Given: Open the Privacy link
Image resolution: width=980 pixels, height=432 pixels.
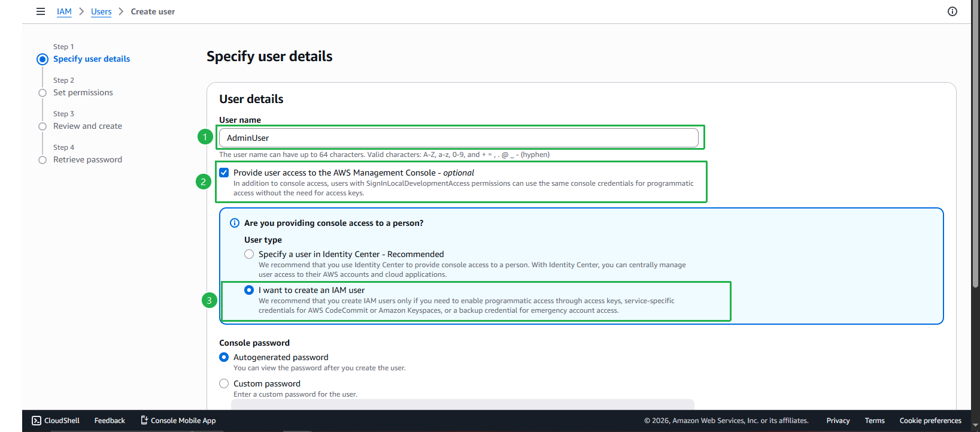Looking at the screenshot, I should point(838,421).
